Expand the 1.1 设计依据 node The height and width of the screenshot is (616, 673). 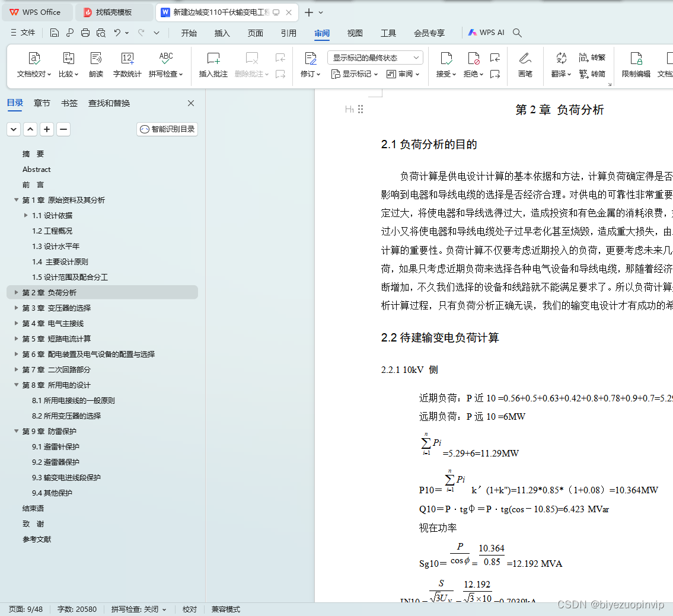click(x=25, y=215)
